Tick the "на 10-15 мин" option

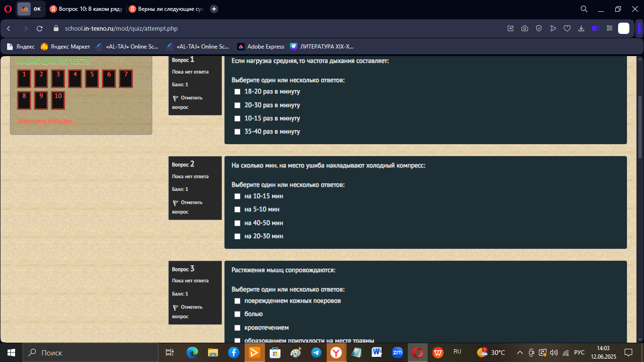pos(237,196)
